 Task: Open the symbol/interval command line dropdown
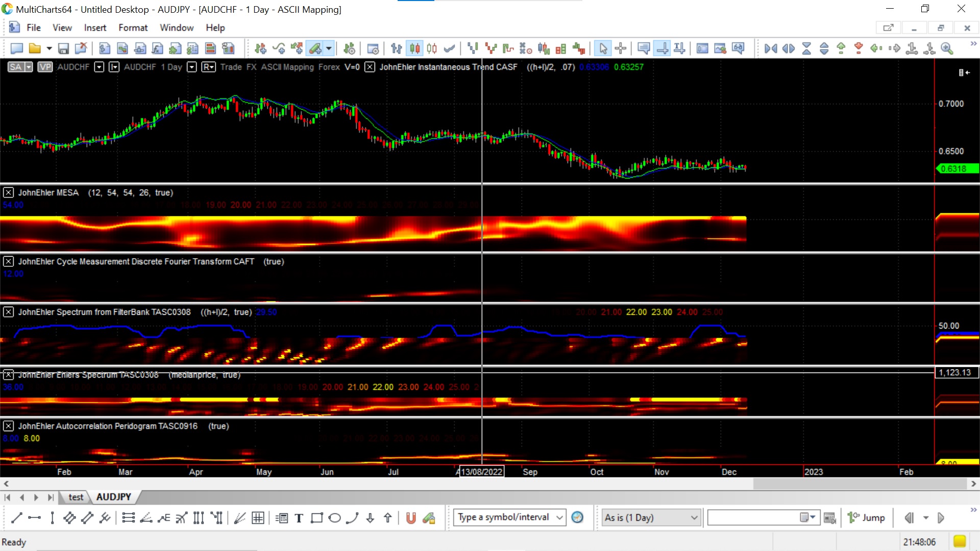coord(559,517)
